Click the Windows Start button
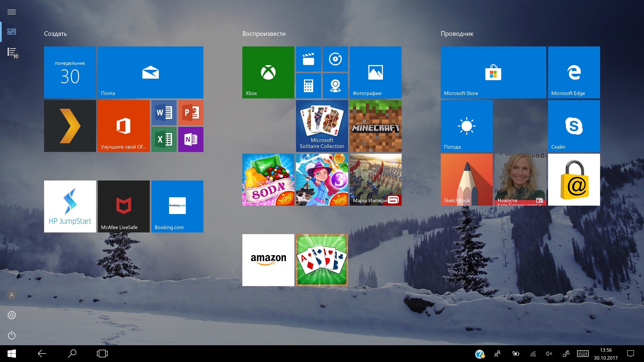The image size is (644, 362). point(12,353)
